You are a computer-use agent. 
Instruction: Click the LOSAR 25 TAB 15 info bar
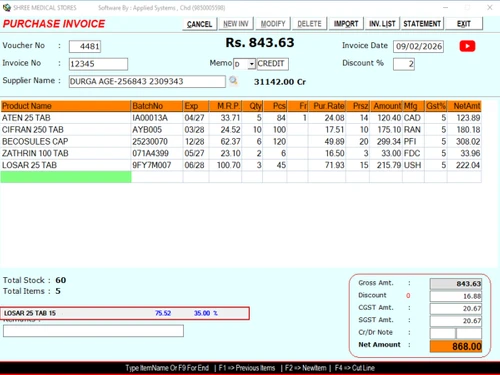point(125,313)
